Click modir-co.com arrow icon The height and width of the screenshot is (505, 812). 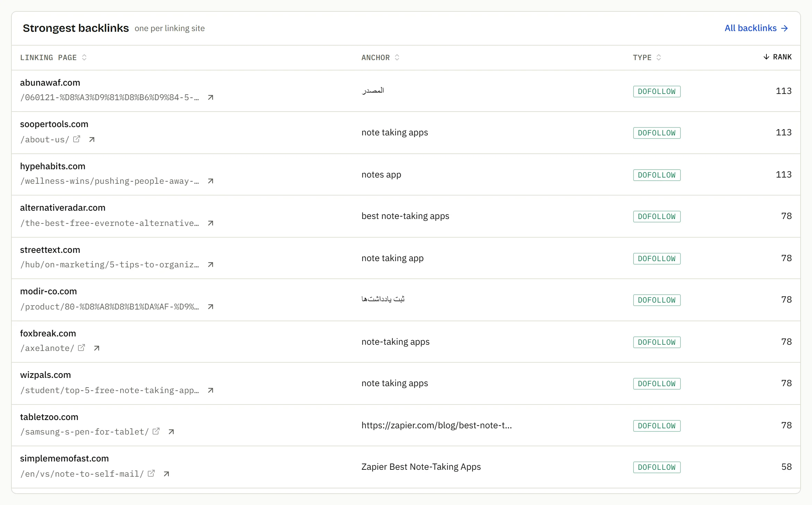point(211,307)
